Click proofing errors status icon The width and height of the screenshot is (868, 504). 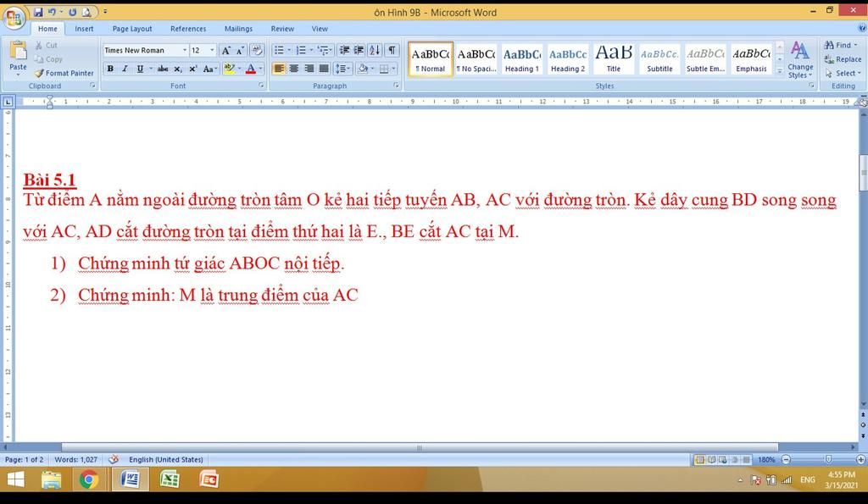click(x=114, y=459)
